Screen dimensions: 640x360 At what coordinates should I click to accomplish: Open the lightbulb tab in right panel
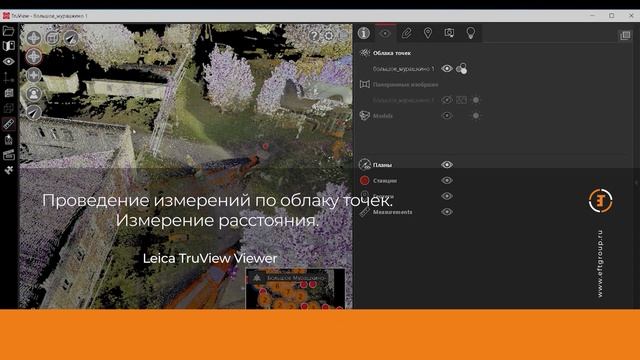(471, 33)
